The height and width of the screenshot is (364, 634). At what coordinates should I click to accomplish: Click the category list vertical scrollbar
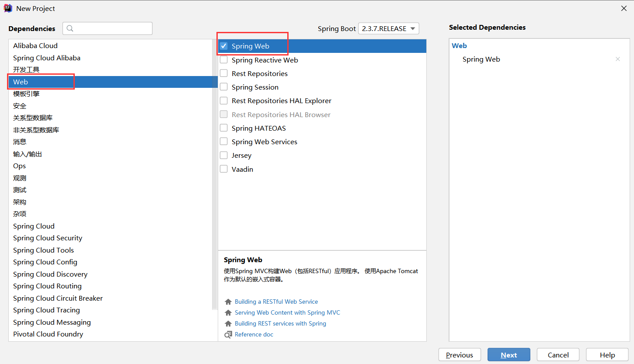click(215, 175)
